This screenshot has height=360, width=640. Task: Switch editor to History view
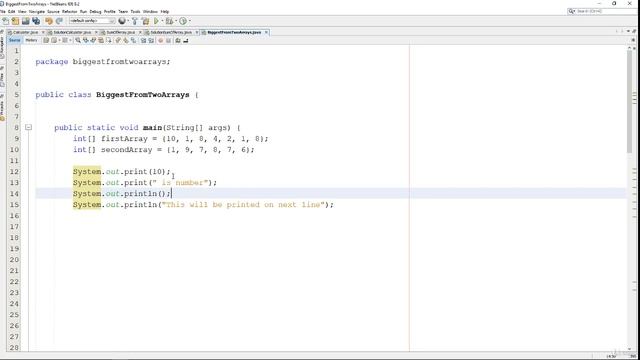31,40
